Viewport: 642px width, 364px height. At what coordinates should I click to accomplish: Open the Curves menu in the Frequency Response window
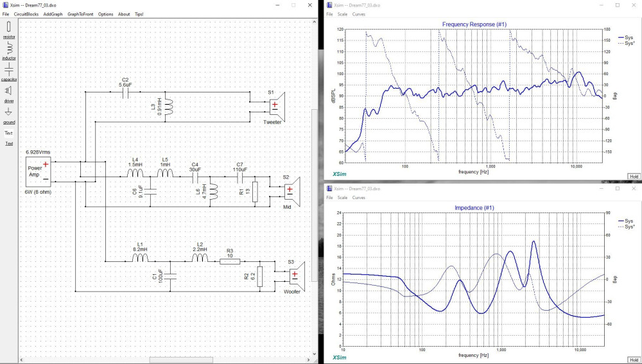[x=359, y=14]
